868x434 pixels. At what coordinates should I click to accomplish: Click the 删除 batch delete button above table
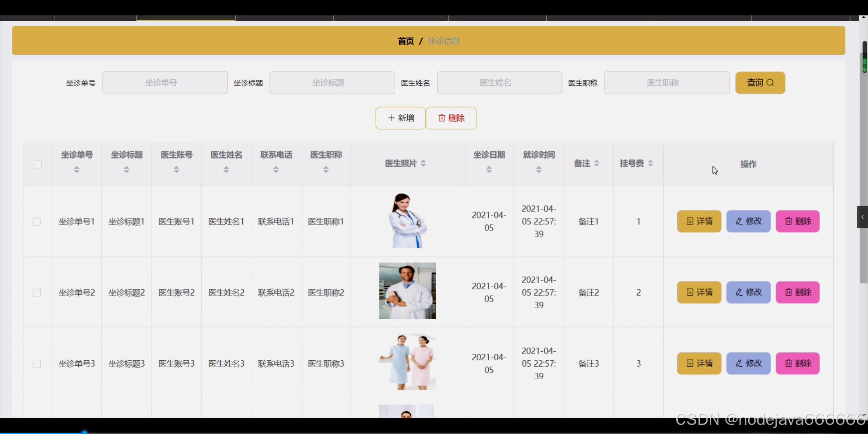coord(451,118)
